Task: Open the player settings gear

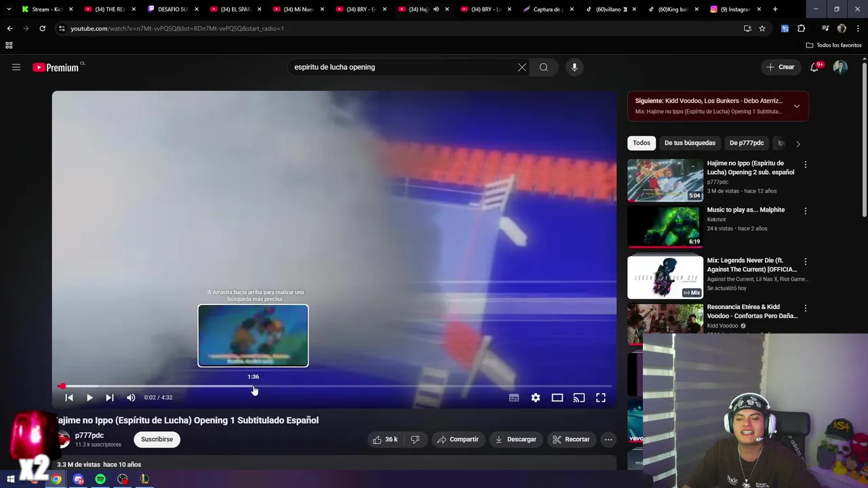Action: click(536, 398)
